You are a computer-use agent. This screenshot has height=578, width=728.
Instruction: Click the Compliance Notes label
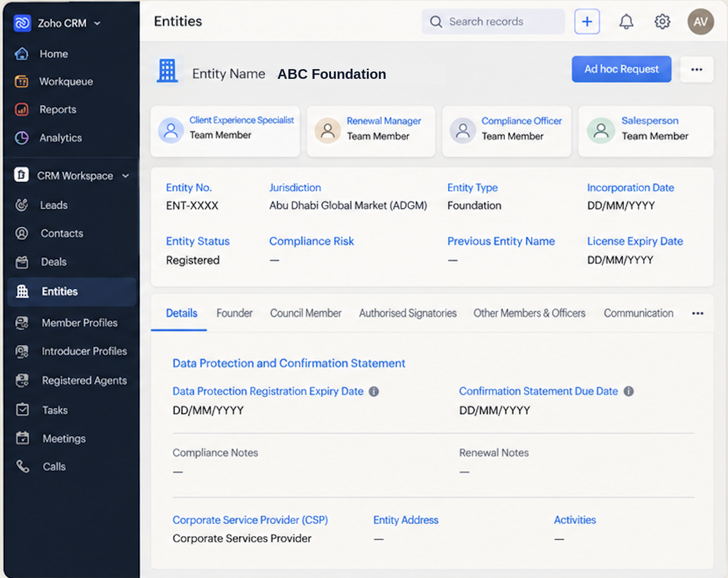[216, 453]
